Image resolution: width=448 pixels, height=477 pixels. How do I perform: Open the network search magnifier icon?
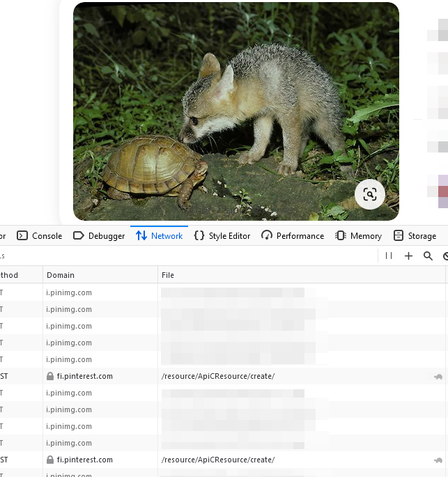428,256
